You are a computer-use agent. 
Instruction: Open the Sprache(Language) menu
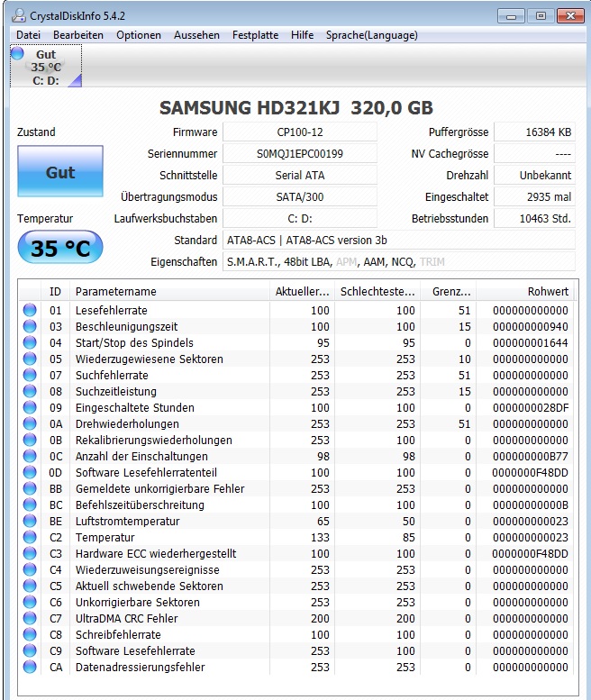[372, 35]
